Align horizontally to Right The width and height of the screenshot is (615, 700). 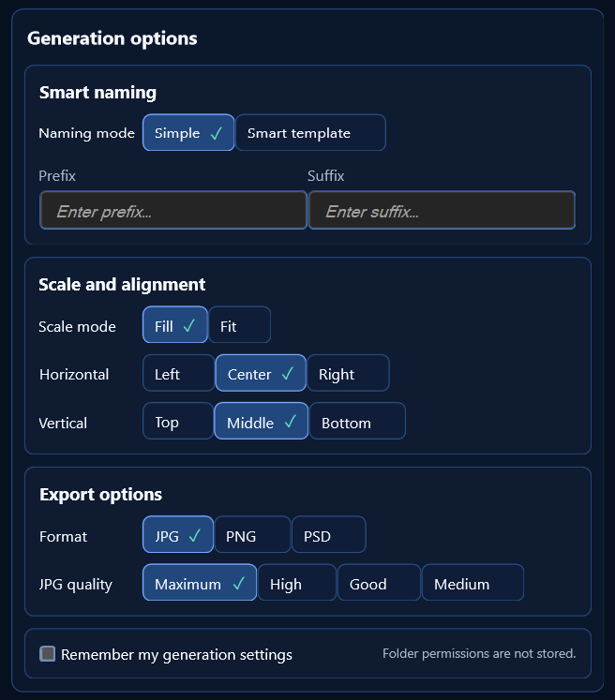[349, 373]
